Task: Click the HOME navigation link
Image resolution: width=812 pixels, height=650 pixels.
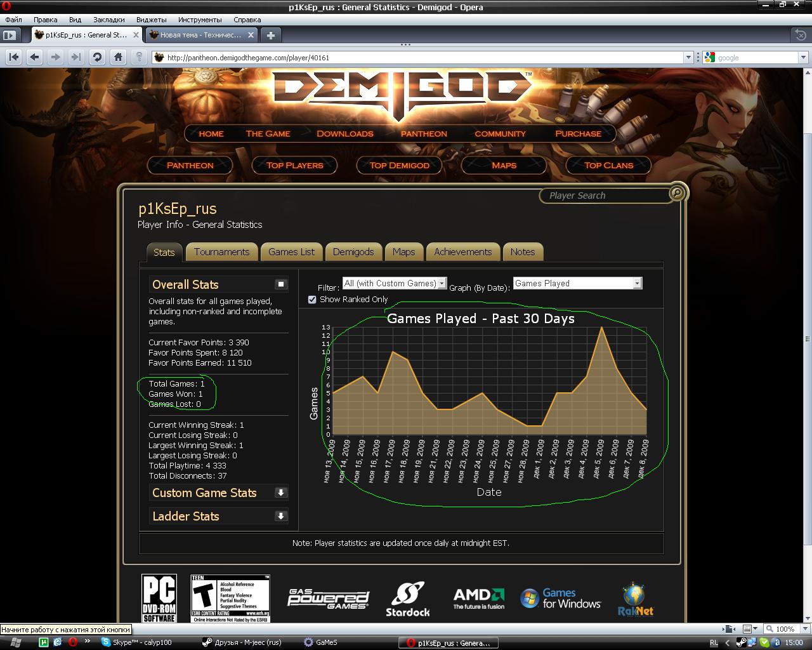Action: tap(211, 134)
